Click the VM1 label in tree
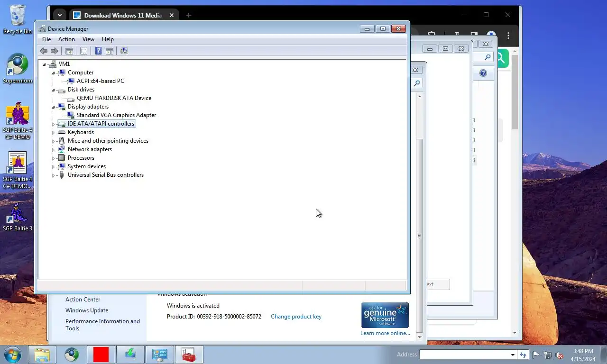This screenshot has width=607, height=364. tap(64, 64)
